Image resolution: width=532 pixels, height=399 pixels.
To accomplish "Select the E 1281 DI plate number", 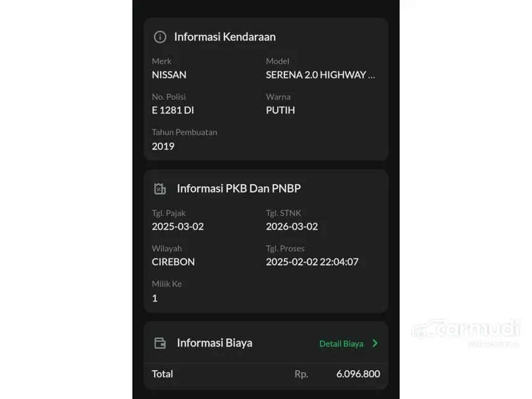I will (x=173, y=110).
